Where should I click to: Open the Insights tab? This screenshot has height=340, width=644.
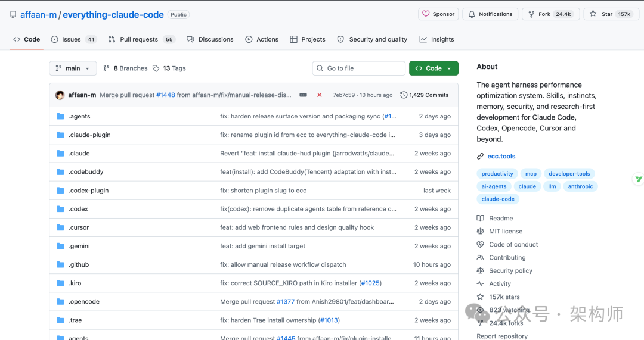pos(436,39)
